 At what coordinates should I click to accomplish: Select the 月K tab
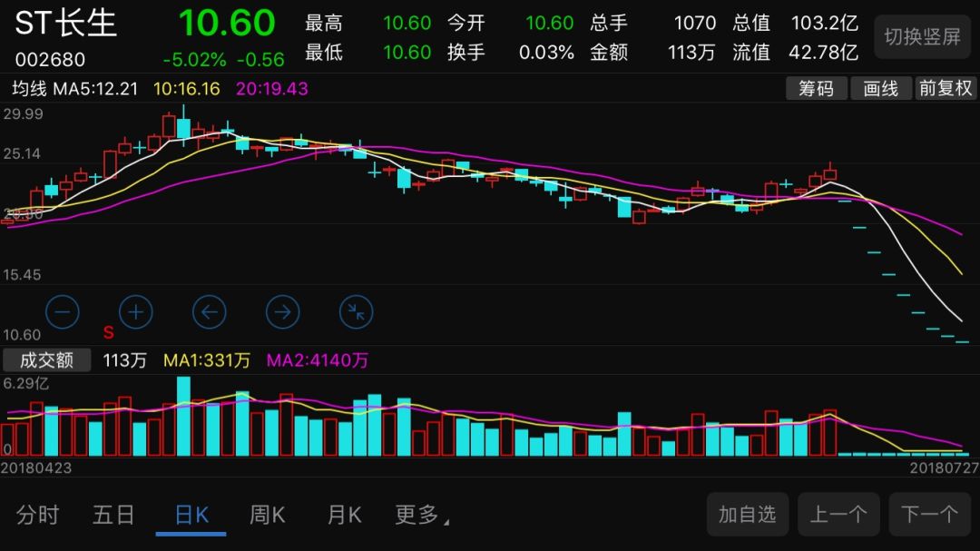[x=345, y=515]
